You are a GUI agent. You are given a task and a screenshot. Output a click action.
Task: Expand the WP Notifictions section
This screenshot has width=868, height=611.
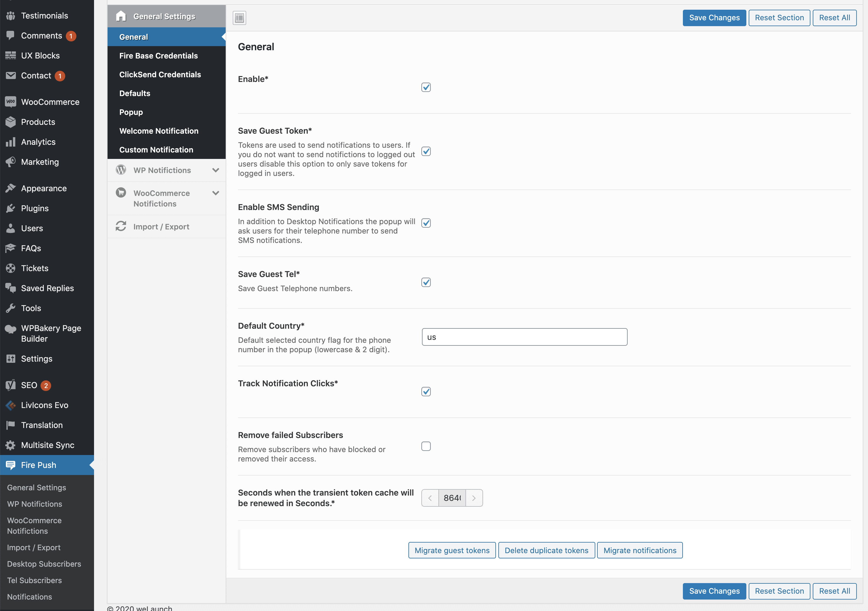tap(215, 170)
